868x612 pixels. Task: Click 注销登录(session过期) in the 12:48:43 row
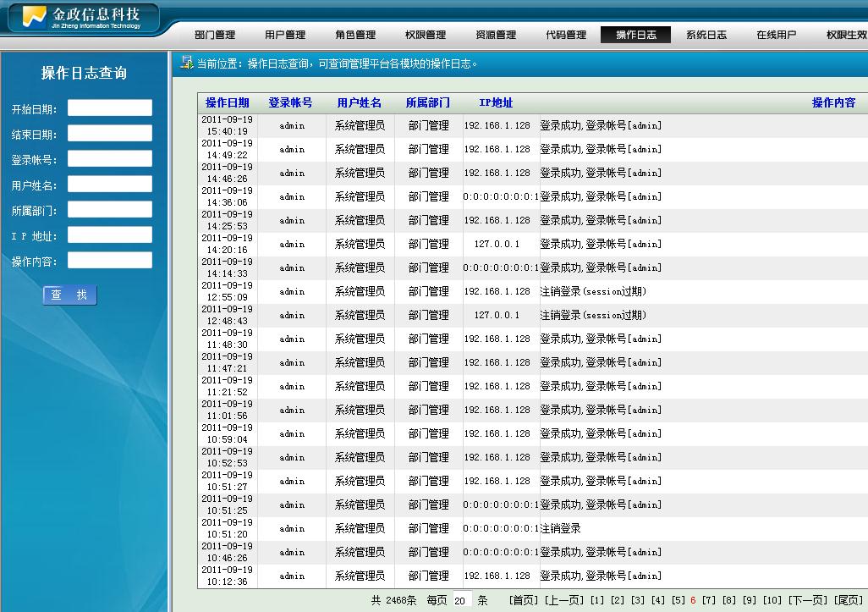pos(593,315)
